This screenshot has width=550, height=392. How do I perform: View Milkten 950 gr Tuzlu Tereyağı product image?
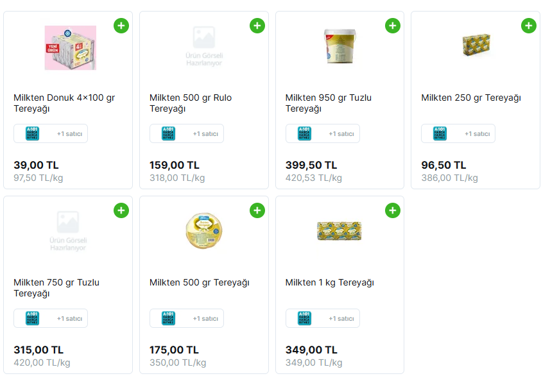[339, 46]
